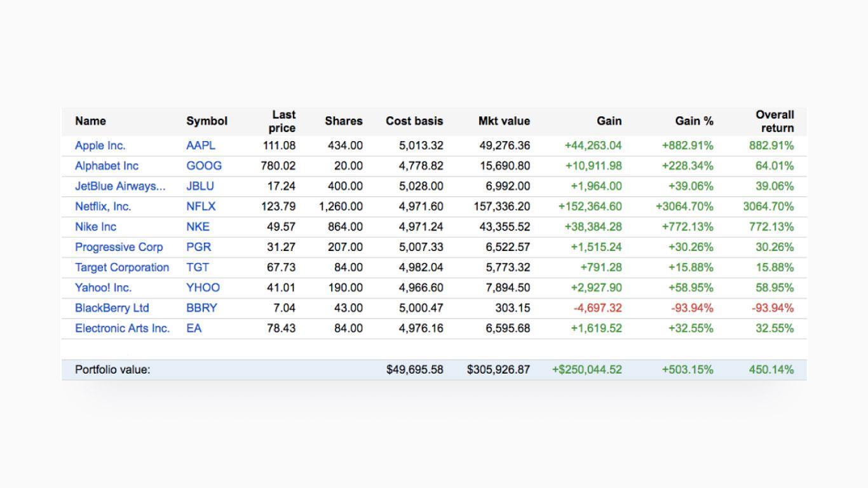Sort by the Symbol column header
868x488 pixels.
click(x=207, y=121)
